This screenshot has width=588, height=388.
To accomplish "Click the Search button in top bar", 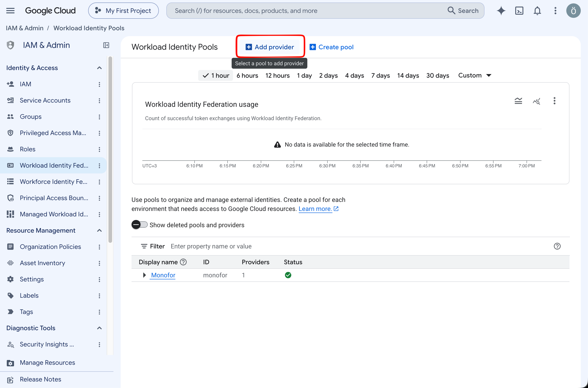I will [x=463, y=11].
